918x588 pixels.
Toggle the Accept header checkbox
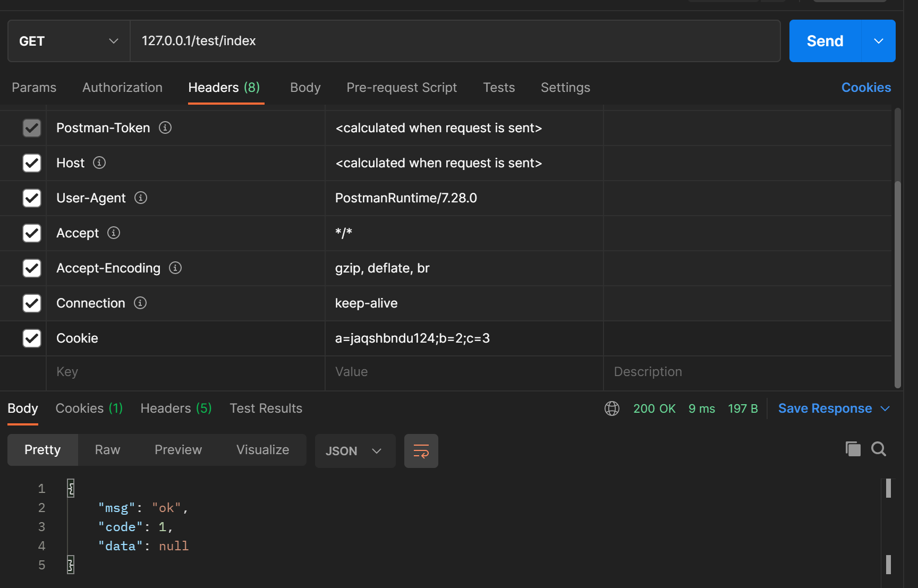pos(32,233)
